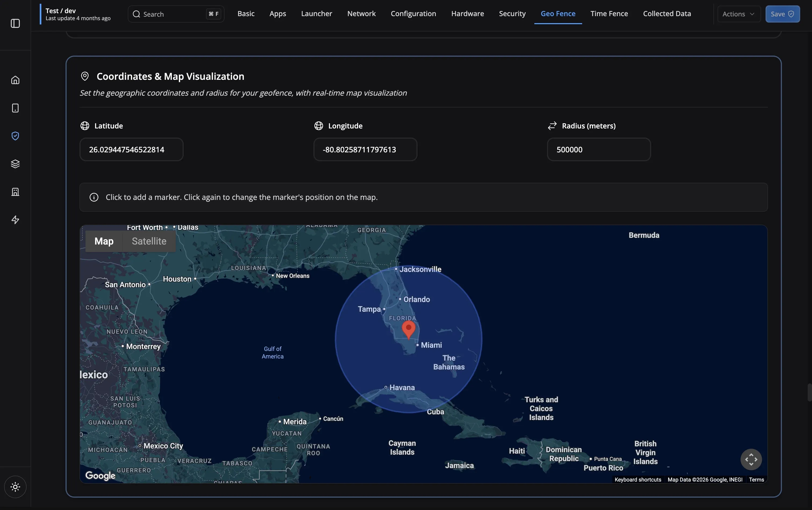The image size is (812, 510).
Task: Toggle the theme brightness icon at bottom left
Action: (15, 487)
